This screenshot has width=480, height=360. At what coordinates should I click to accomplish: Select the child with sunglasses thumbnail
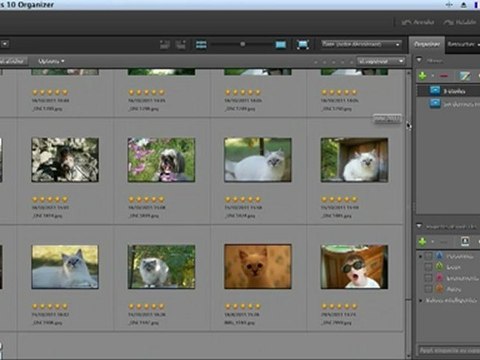click(x=354, y=267)
